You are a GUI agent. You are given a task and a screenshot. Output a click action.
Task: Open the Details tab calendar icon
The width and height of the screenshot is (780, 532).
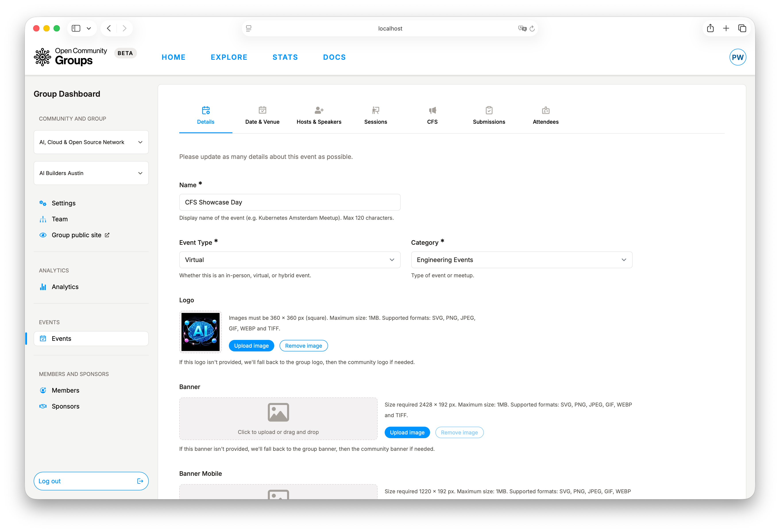pos(206,110)
